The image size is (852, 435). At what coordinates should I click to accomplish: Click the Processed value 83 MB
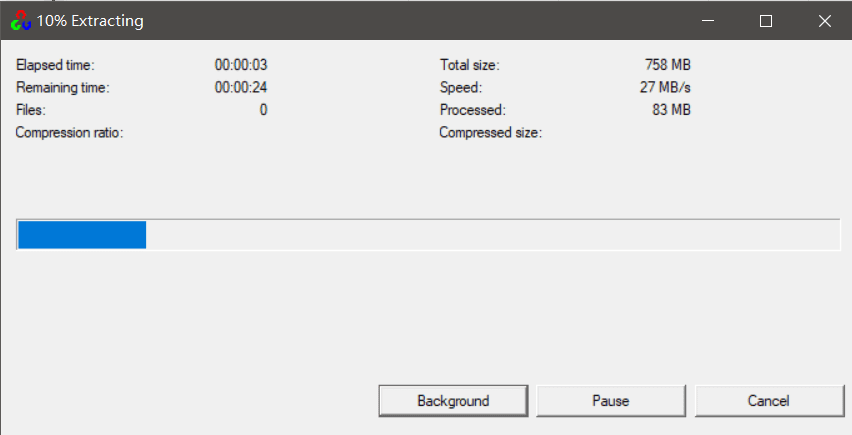671,110
